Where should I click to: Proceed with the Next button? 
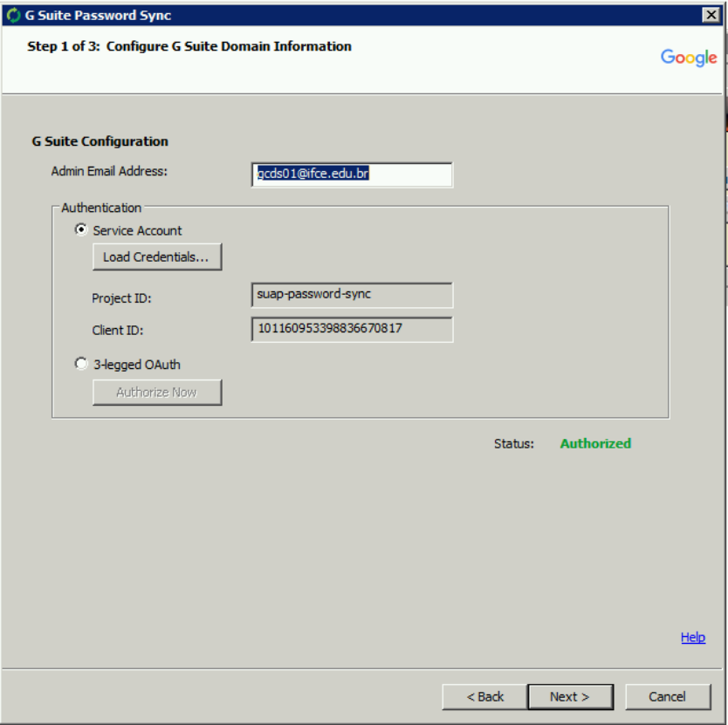coord(570,697)
